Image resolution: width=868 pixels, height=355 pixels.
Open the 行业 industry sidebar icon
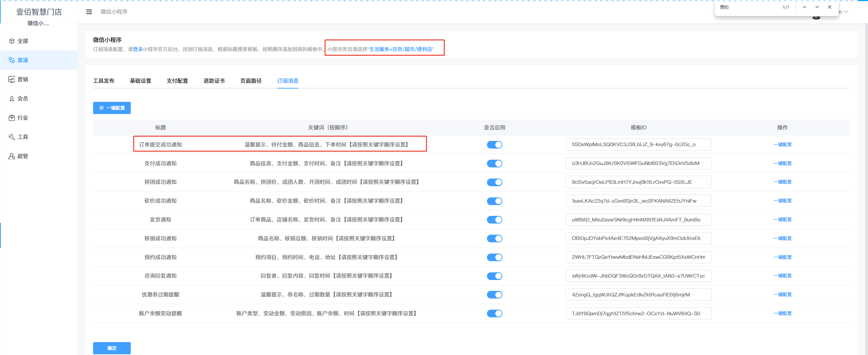pos(12,118)
